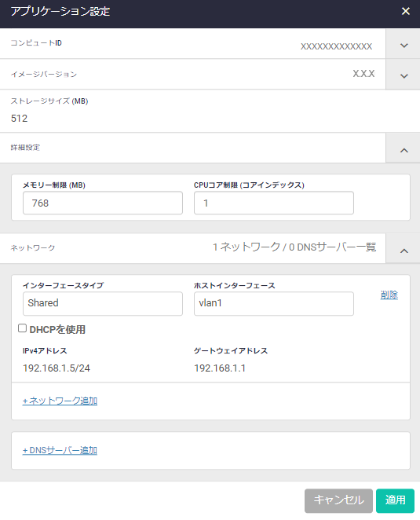
Task: Collapse the 詳細設定 section
Action: [x=404, y=150]
